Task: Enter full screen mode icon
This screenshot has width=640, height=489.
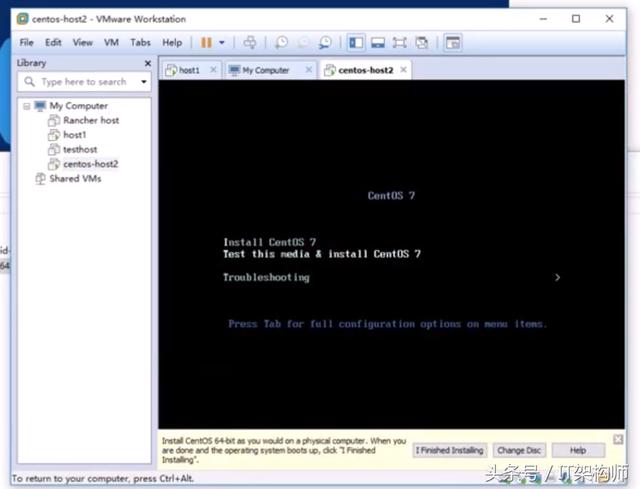Action: 399,42
